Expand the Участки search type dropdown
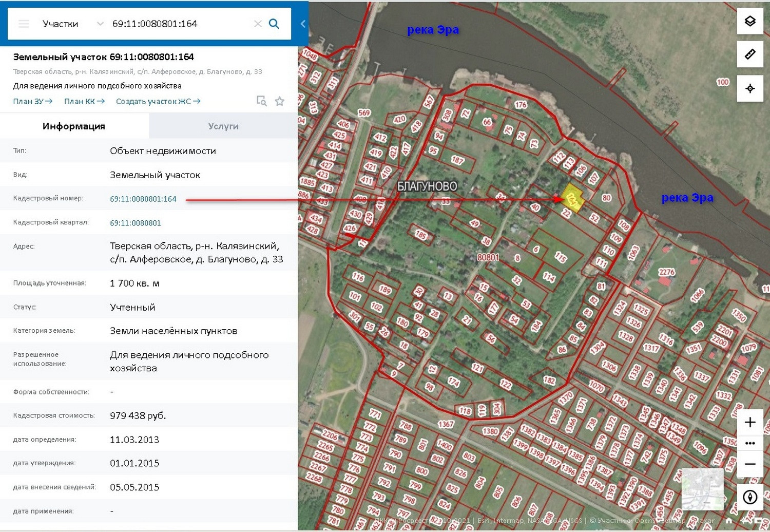The height and width of the screenshot is (532, 770). [x=100, y=24]
